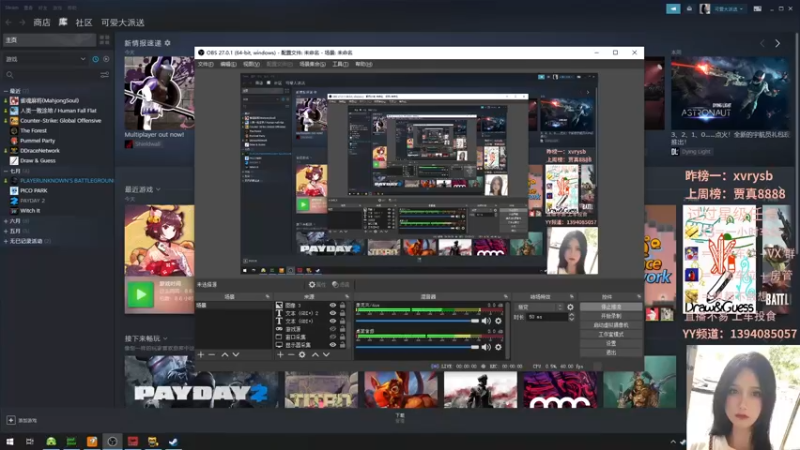The height and width of the screenshot is (450, 800).
Task: Hide the 显示器采集 source
Action: coord(333,345)
